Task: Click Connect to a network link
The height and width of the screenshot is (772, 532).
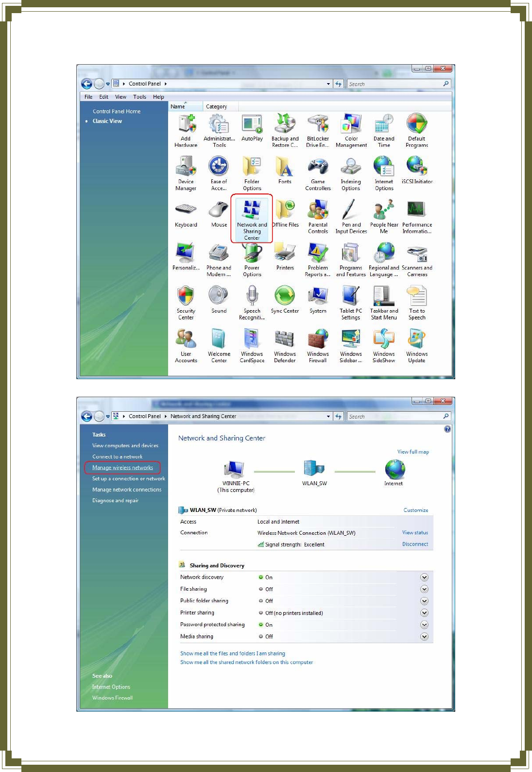Action: (x=118, y=456)
